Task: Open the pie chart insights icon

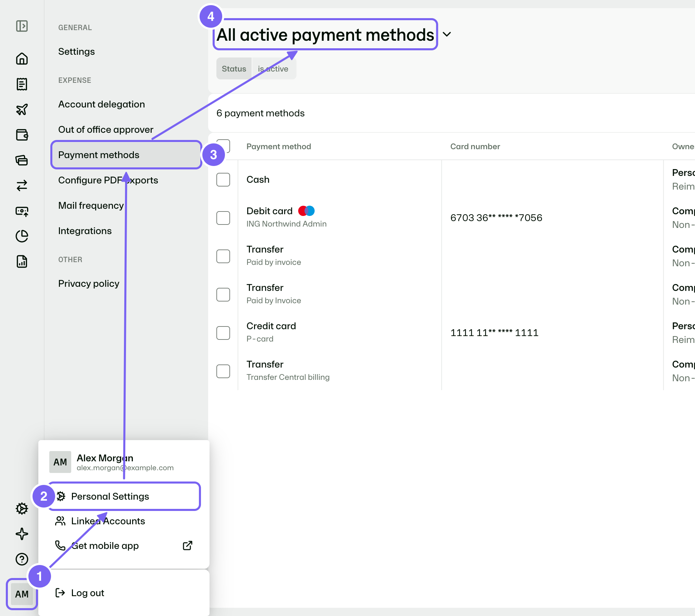Action: click(x=22, y=236)
